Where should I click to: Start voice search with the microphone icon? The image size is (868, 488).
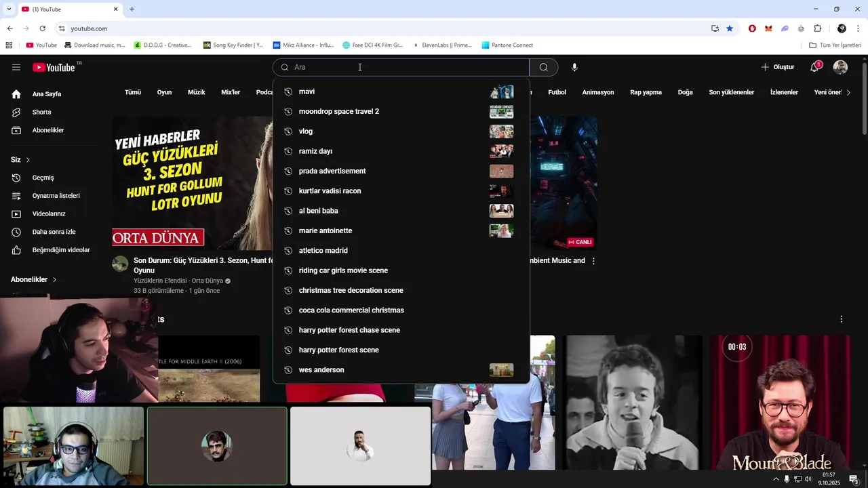pyautogui.click(x=574, y=67)
